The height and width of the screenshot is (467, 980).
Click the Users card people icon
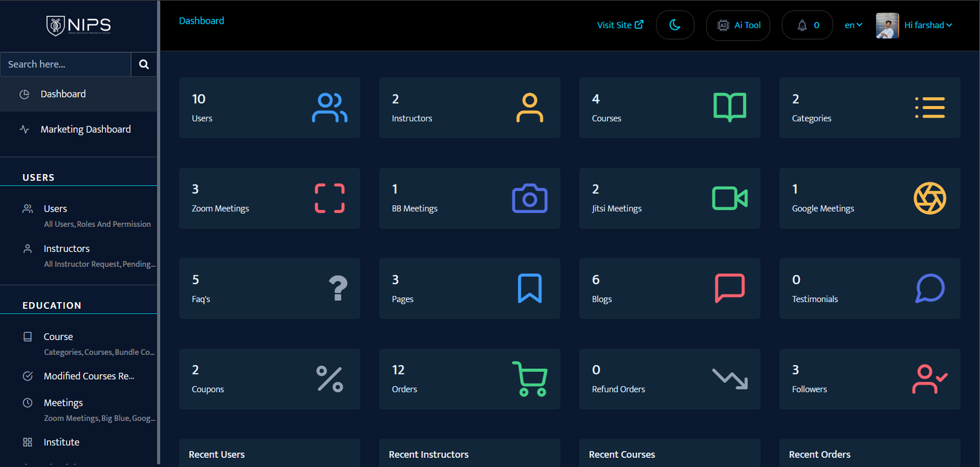(x=330, y=108)
